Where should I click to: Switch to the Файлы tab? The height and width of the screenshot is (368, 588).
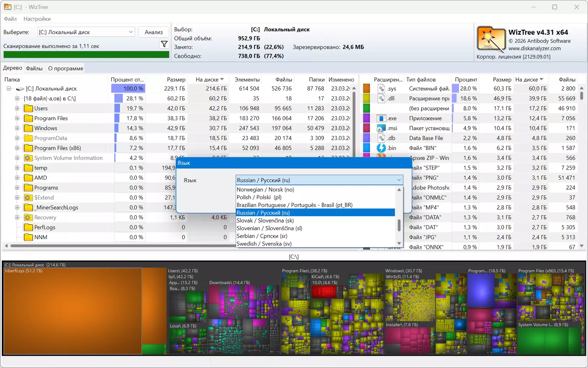point(34,69)
